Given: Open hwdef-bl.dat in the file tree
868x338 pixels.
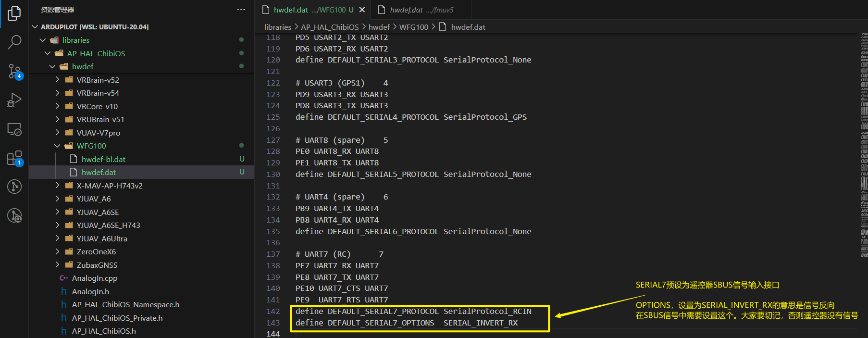Looking at the screenshot, I should click(103, 159).
